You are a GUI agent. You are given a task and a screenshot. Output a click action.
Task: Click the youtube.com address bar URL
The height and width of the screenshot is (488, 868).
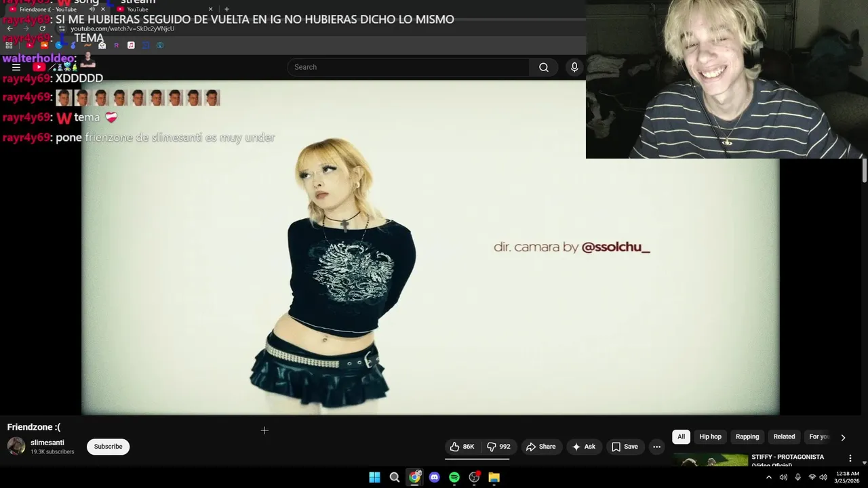point(123,28)
